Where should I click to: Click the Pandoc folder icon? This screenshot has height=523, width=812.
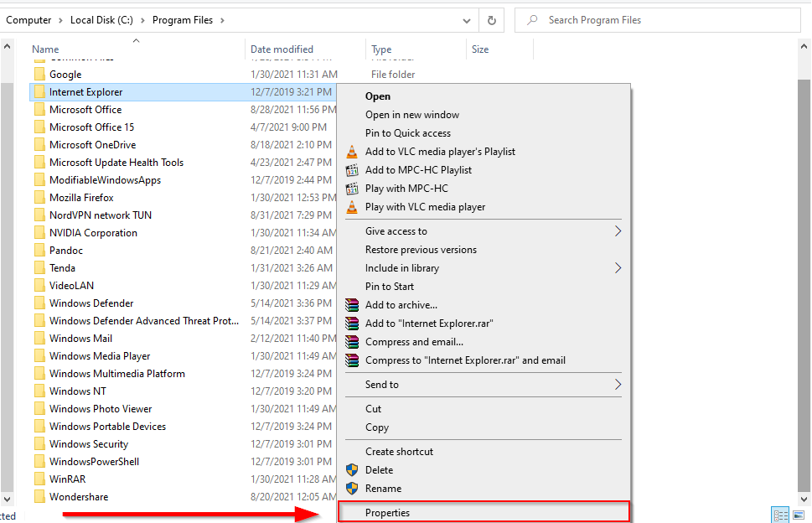click(x=39, y=251)
